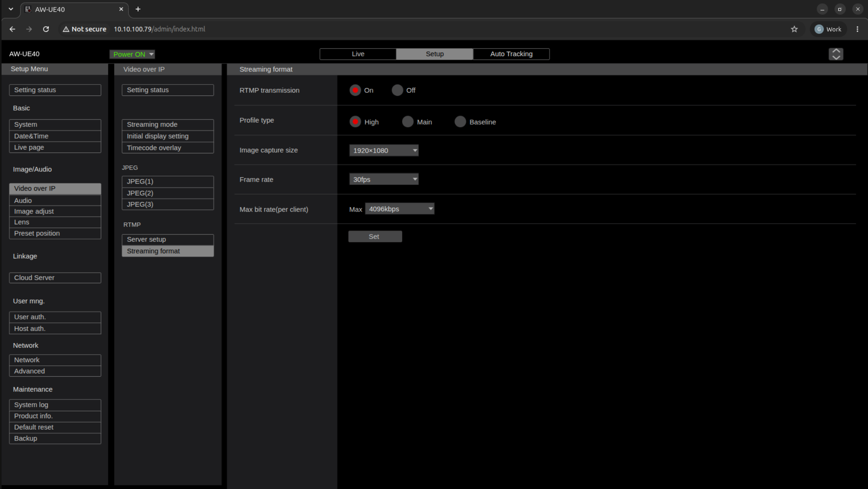868x489 pixels.
Task: Click the Set button
Action: tap(375, 236)
